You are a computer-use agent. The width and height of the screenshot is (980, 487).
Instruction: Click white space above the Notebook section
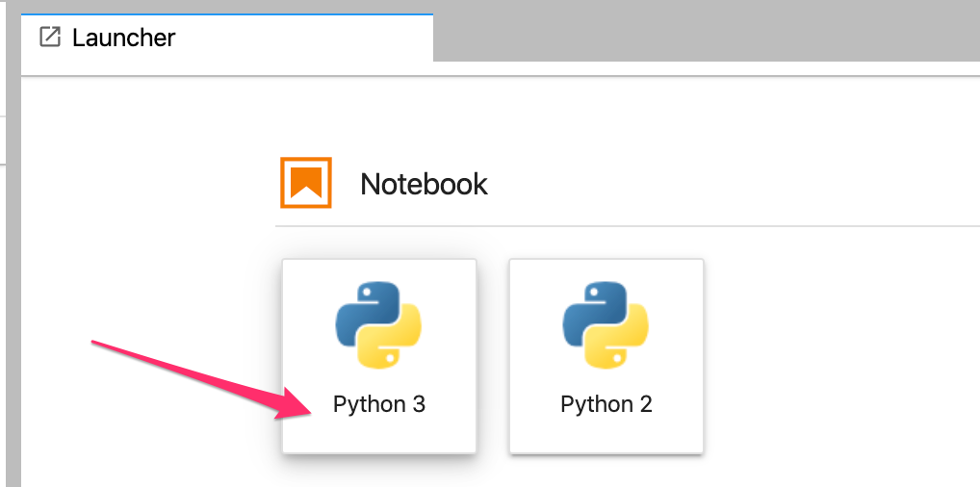click(x=578, y=115)
